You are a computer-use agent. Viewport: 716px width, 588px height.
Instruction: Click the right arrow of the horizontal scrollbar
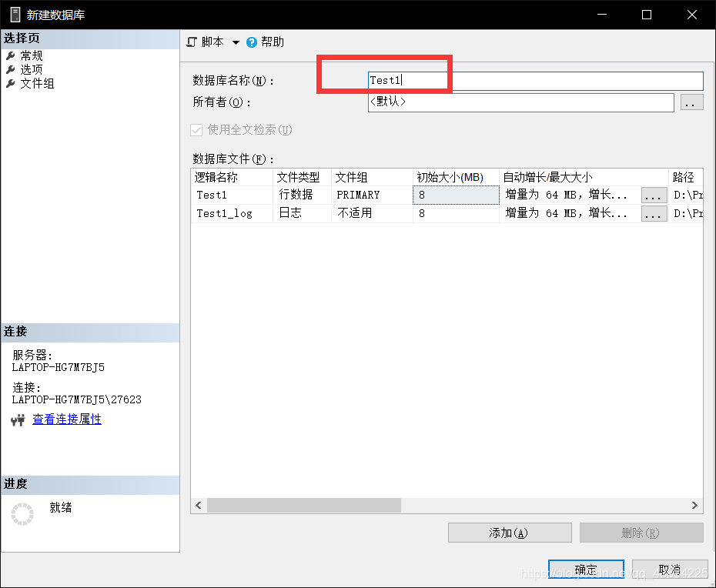[695, 505]
